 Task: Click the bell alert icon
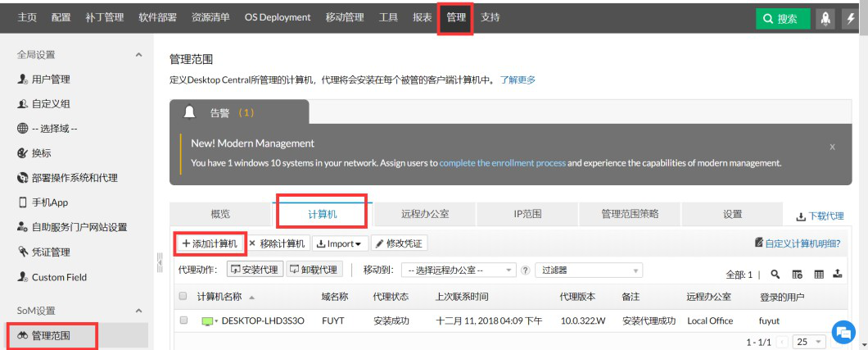pos(189,112)
